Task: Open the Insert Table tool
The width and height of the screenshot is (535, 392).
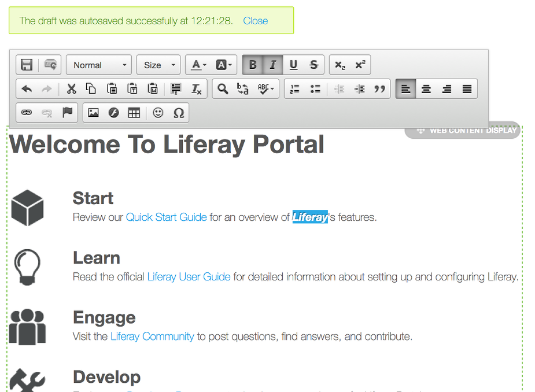Action: 134,113
